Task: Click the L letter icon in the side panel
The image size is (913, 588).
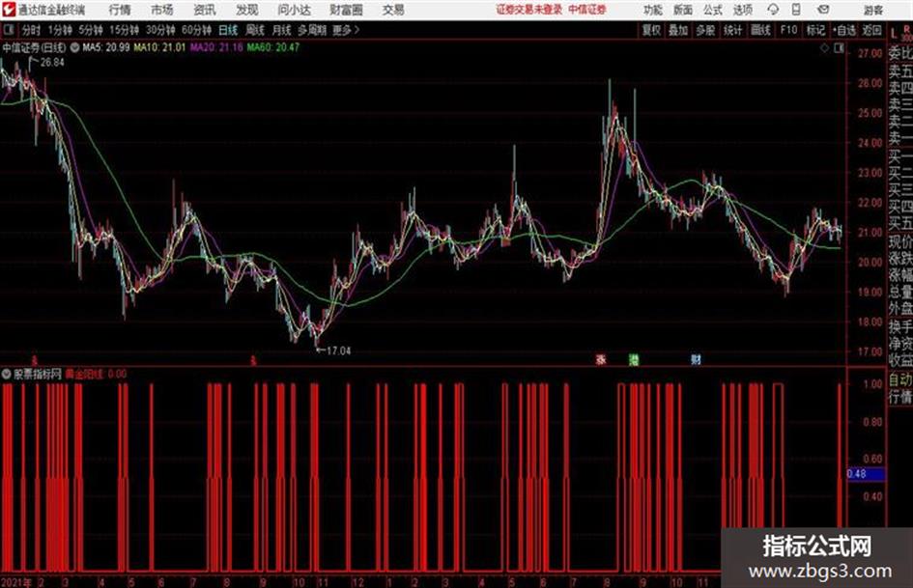Action: (894, 33)
